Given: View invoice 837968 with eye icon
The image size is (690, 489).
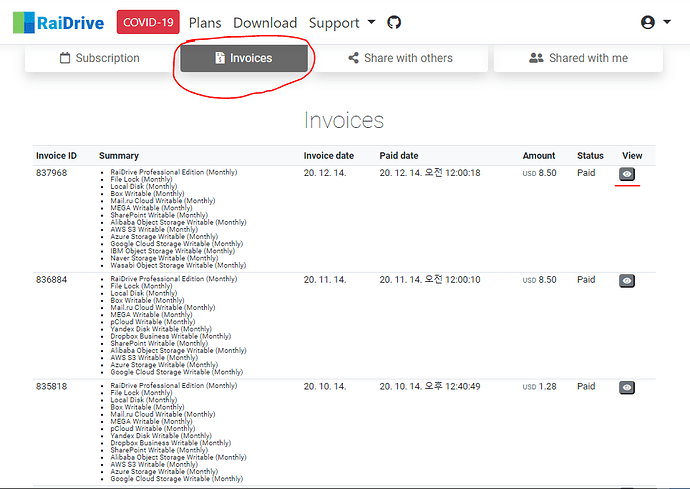Looking at the screenshot, I should tap(627, 174).
